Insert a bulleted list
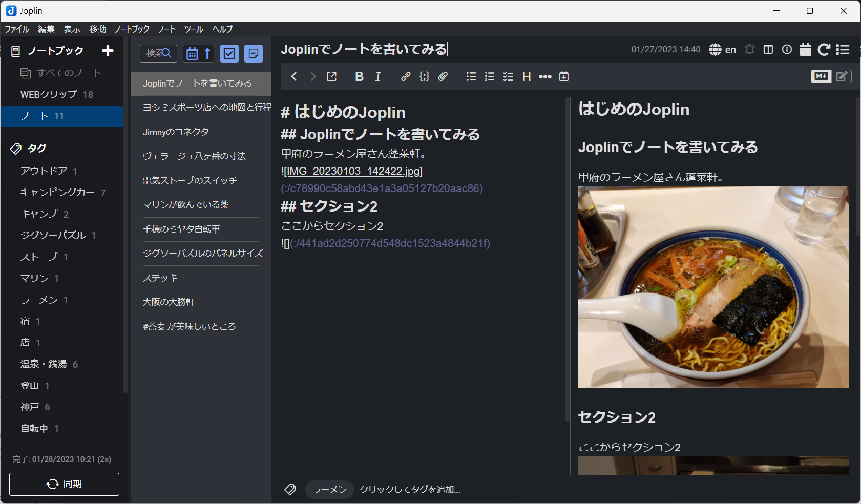The width and height of the screenshot is (861, 504). tap(471, 76)
